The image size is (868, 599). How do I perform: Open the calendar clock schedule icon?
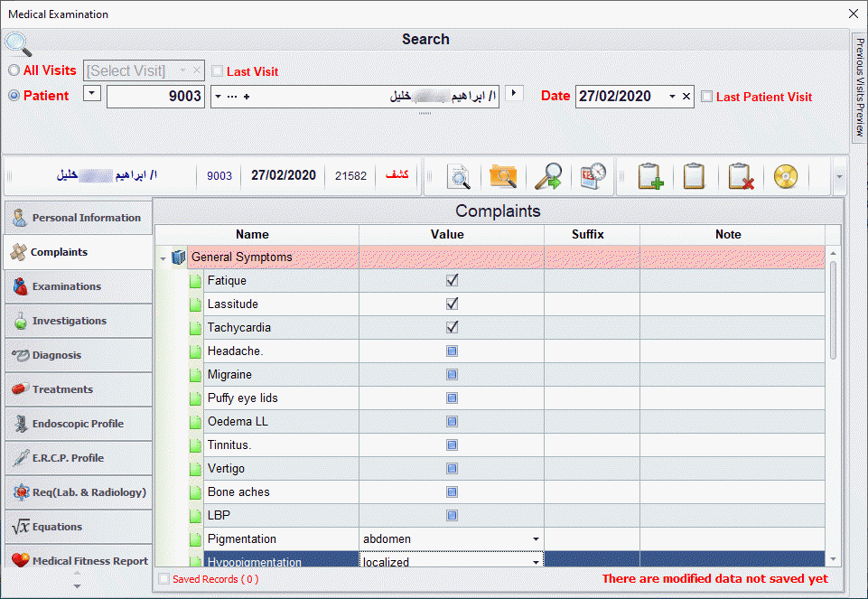(x=593, y=177)
